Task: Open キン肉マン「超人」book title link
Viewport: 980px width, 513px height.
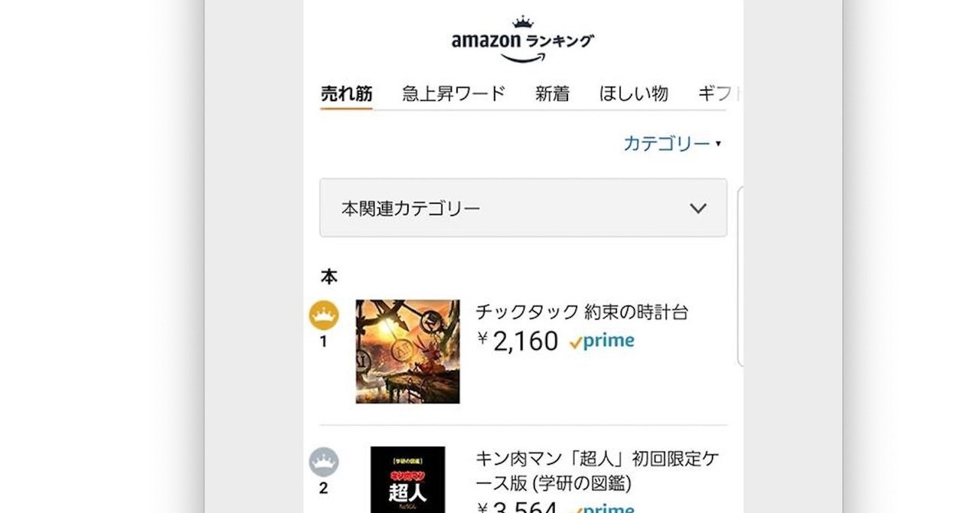Action: pos(597,471)
